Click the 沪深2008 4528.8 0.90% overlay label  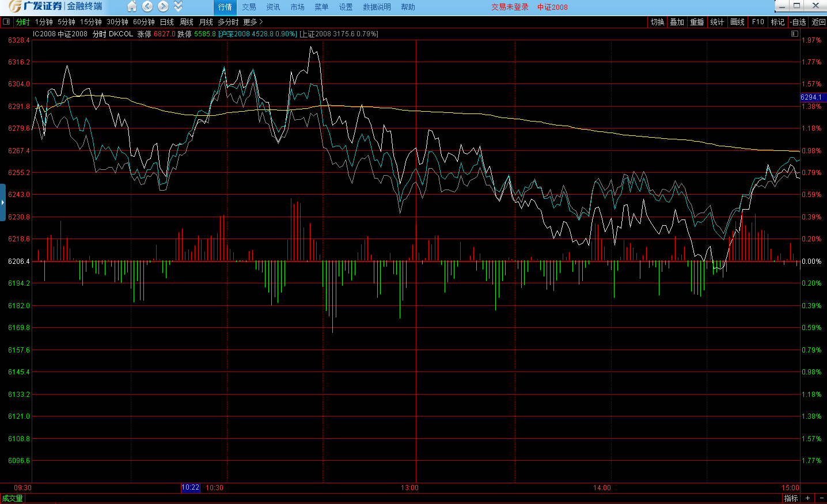click(x=257, y=34)
